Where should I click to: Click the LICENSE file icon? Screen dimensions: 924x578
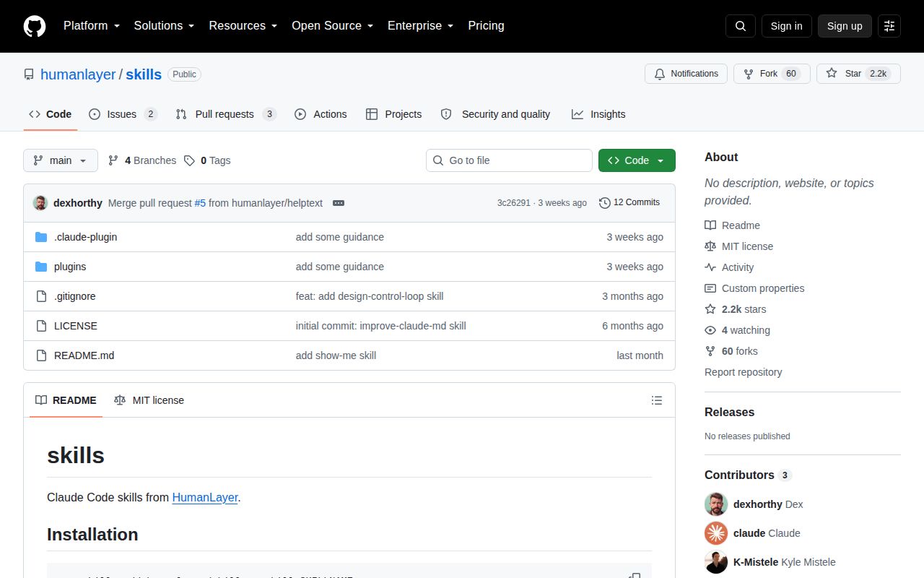point(41,326)
